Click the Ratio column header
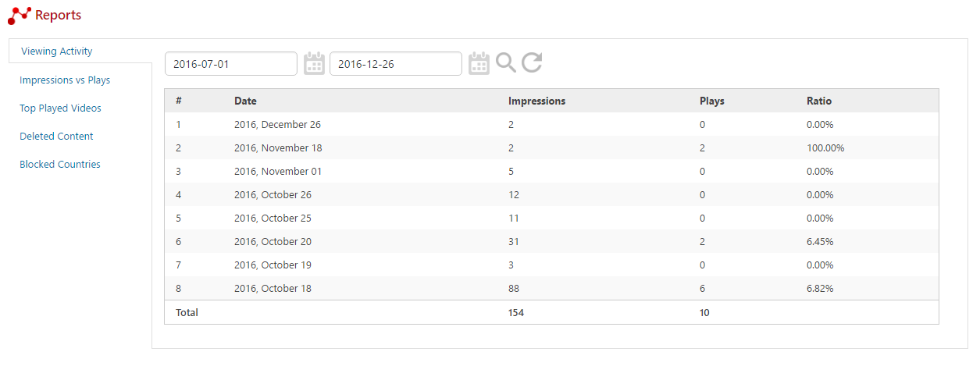 coord(819,101)
